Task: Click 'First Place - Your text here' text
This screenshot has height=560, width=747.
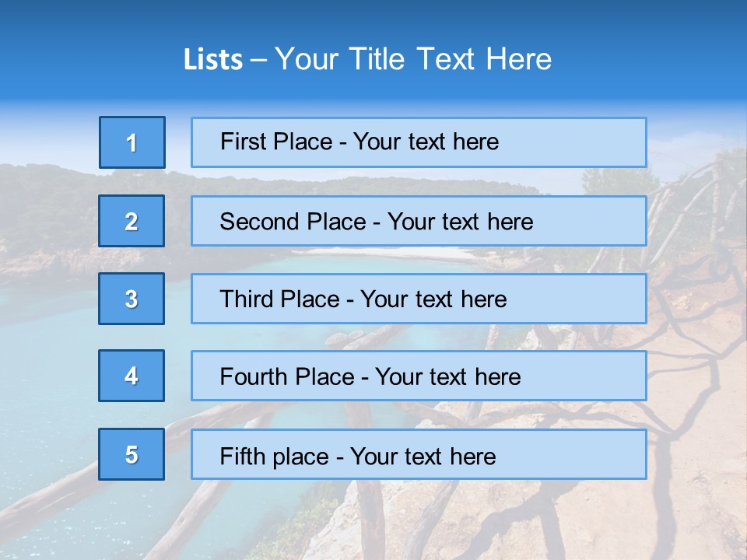Action: (359, 142)
